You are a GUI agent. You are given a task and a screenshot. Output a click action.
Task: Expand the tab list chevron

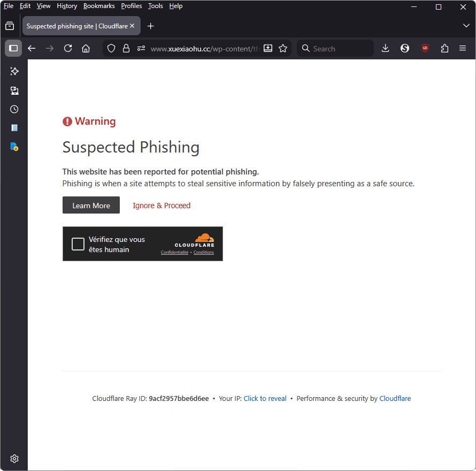pyautogui.click(x=466, y=26)
